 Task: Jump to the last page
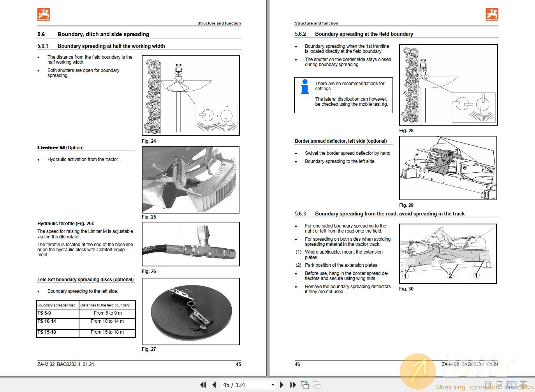[293, 385]
